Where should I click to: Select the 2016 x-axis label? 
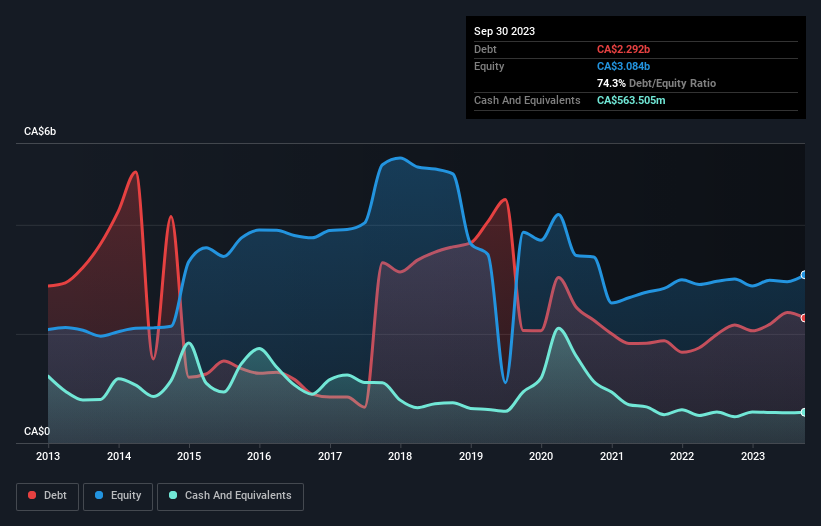(259, 456)
